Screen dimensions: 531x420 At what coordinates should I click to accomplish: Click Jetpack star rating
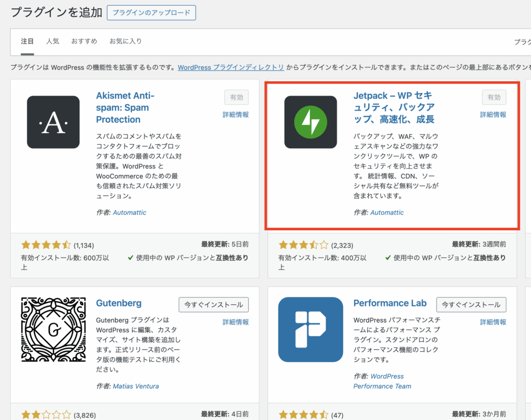pyautogui.click(x=303, y=245)
